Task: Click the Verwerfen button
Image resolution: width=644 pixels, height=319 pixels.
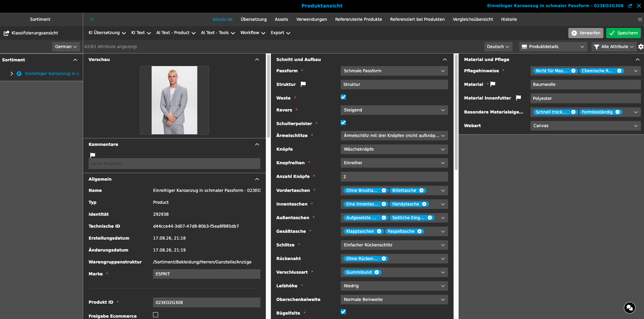Action: pos(586,33)
